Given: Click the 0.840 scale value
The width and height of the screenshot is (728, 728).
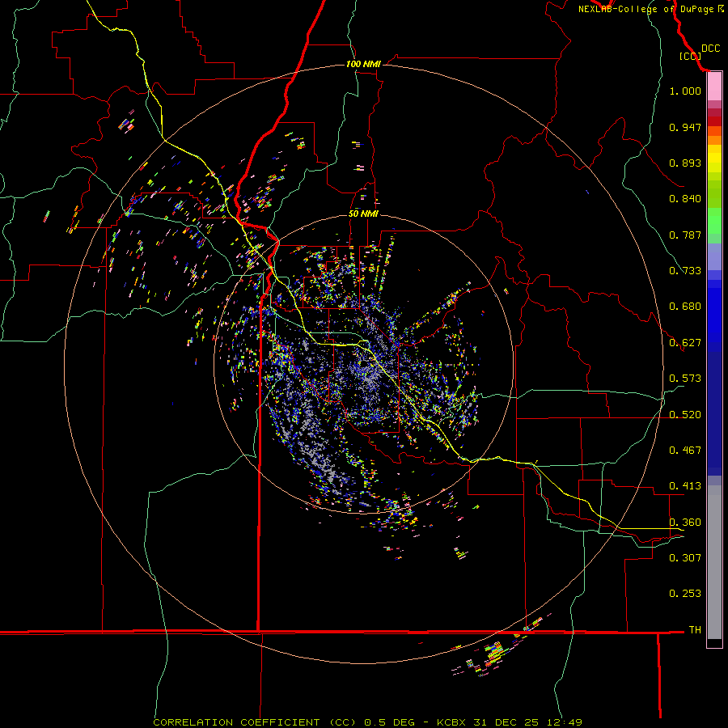Looking at the screenshot, I should [x=685, y=199].
